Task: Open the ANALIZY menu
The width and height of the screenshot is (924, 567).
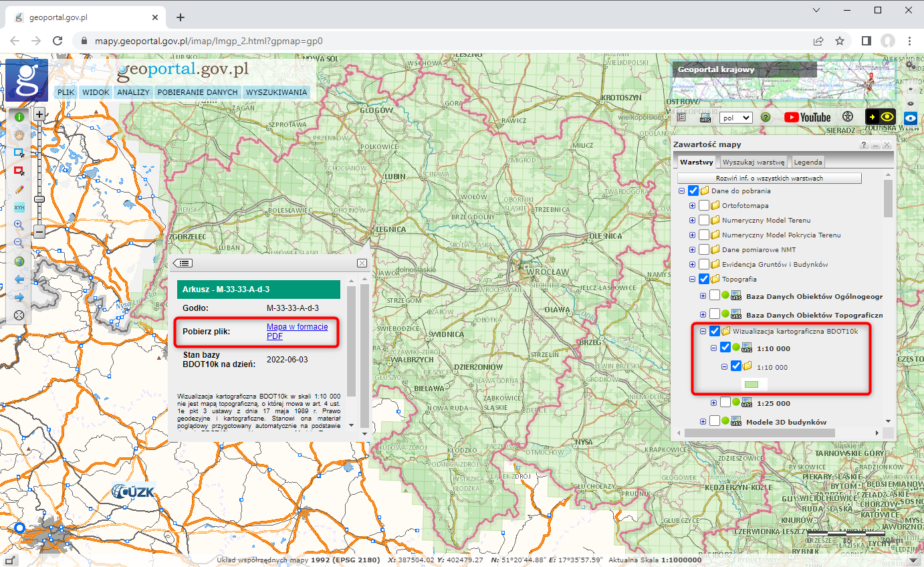Action: coord(133,92)
